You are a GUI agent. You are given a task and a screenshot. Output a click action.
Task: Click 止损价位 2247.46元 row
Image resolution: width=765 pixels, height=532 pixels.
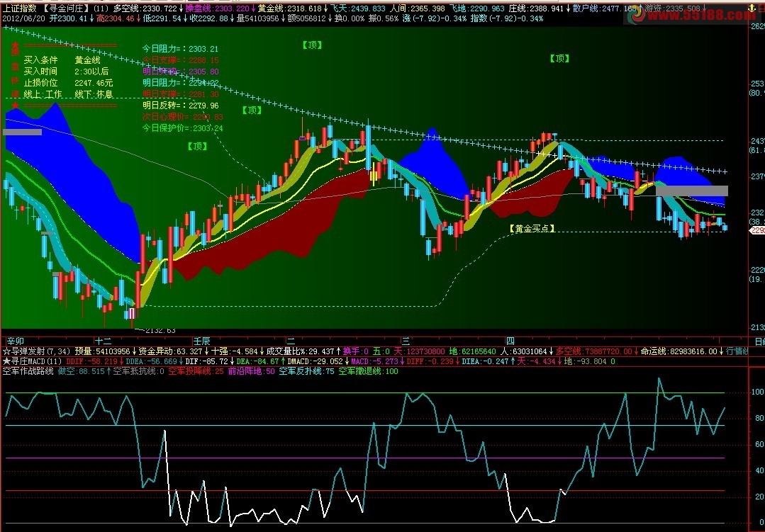pyautogui.click(x=68, y=83)
